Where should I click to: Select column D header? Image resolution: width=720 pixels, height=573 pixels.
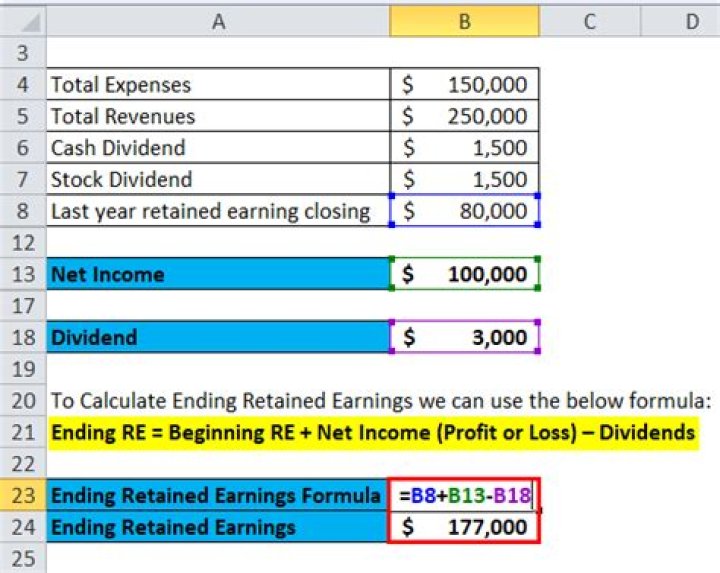[x=692, y=19]
